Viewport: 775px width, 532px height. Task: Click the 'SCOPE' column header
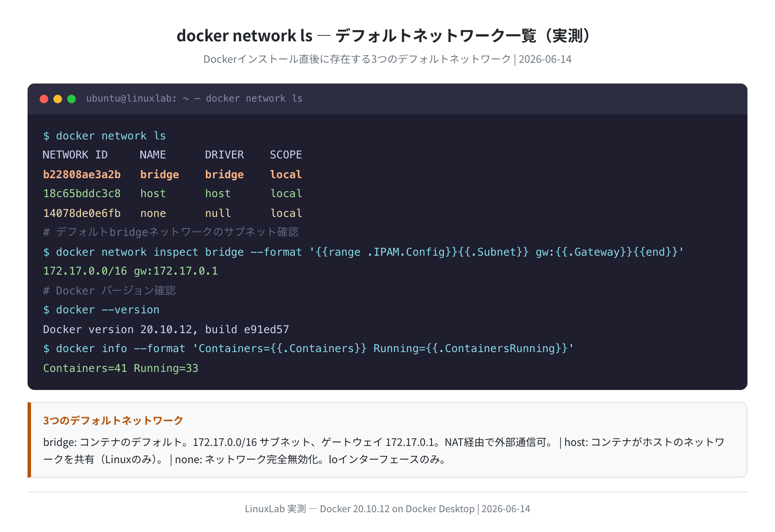point(286,155)
